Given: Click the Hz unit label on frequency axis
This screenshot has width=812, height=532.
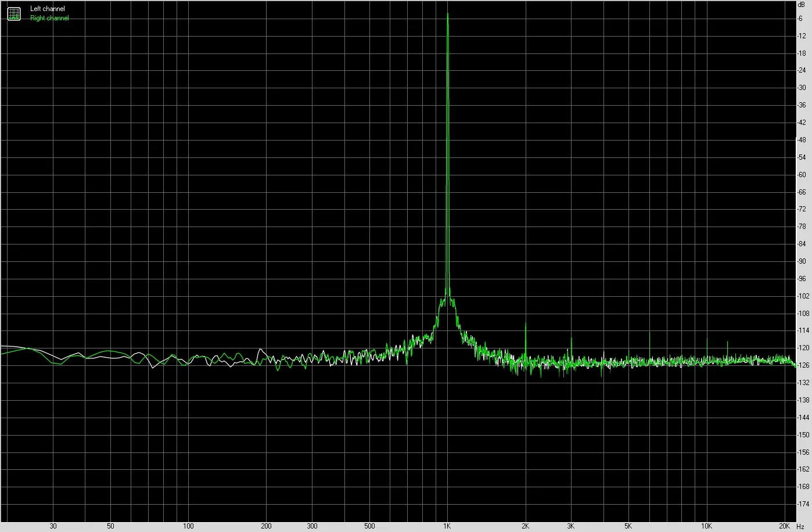Looking at the screenshot, I should pos(801,526).
